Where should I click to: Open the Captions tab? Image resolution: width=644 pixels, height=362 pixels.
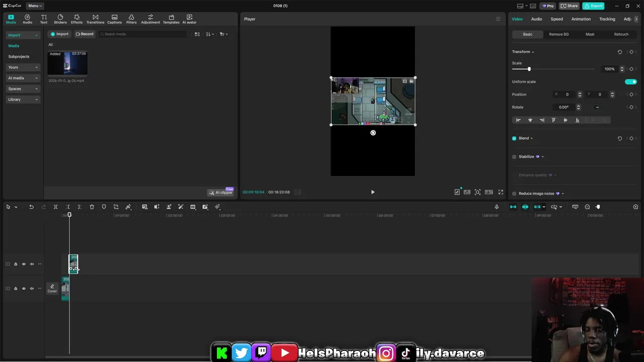click(114, 19)
